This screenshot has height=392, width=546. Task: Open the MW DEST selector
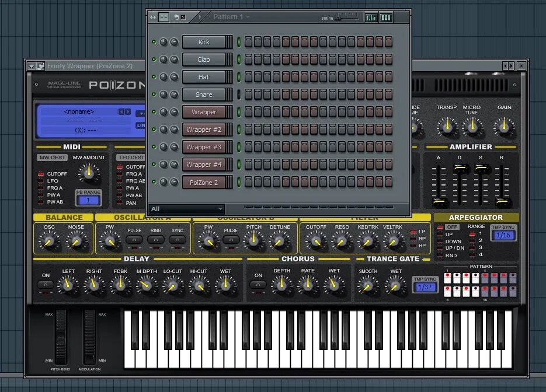(52, 157)
